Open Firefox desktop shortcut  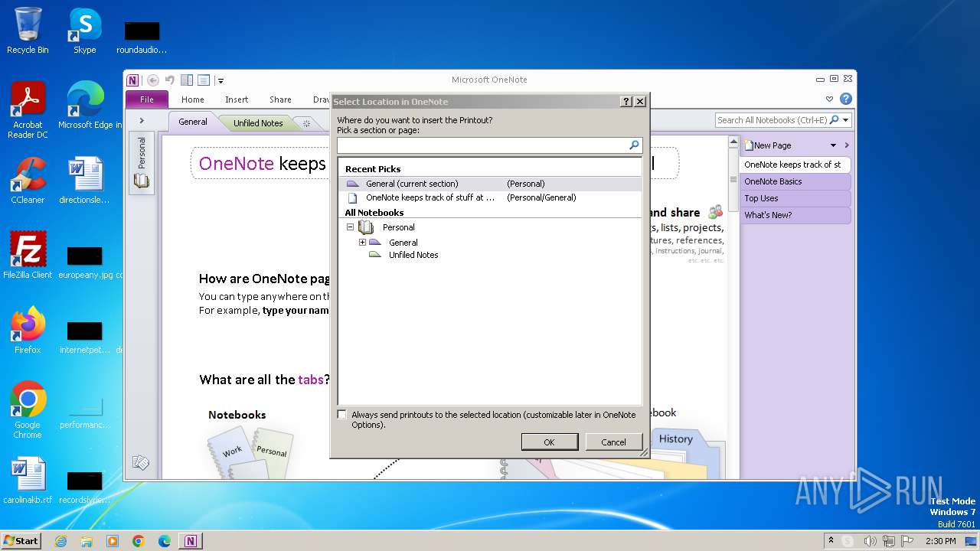28,331
